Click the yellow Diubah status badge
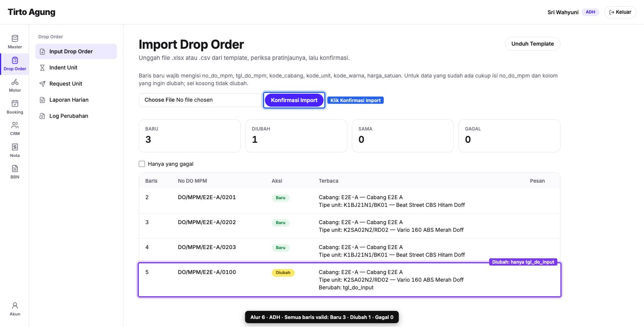This screenshot has width=644, height=327. click(283, 273)
